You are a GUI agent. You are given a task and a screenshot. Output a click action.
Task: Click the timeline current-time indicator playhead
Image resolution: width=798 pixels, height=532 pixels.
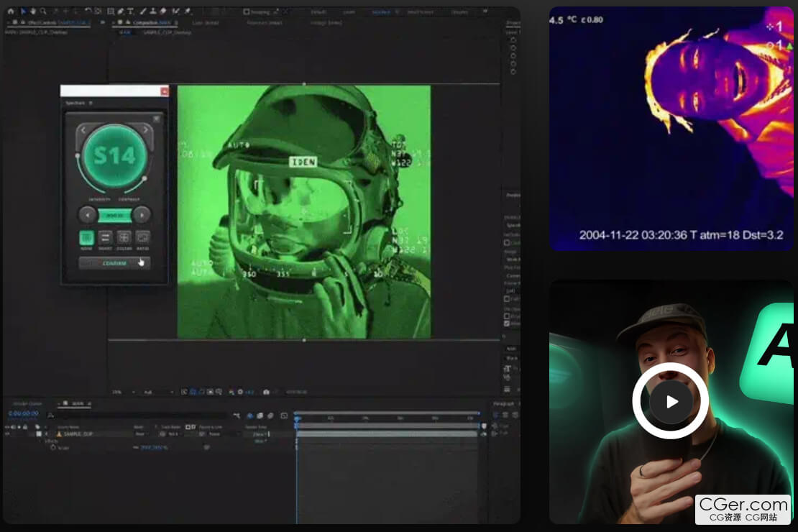click(x=297, y=418)
